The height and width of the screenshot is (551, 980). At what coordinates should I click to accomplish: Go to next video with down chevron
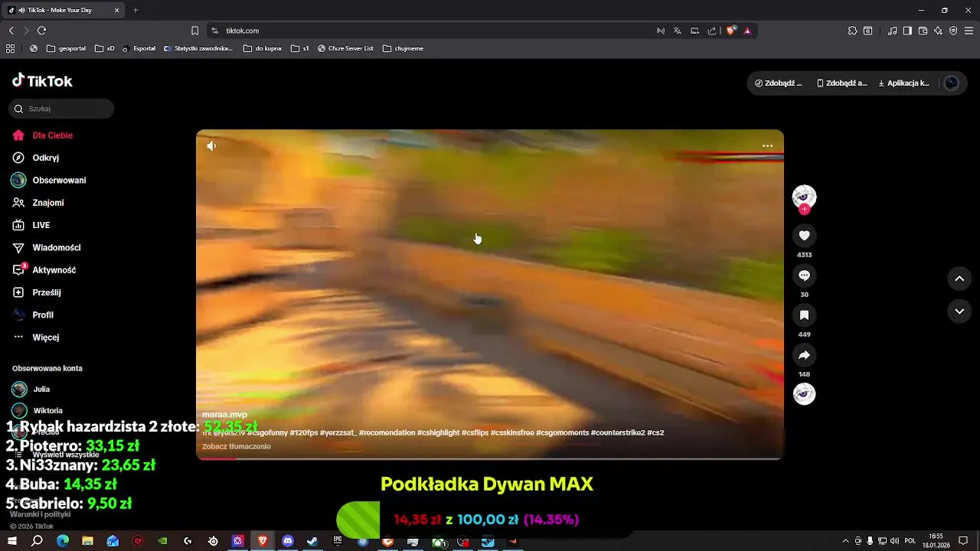click(959, 311)
